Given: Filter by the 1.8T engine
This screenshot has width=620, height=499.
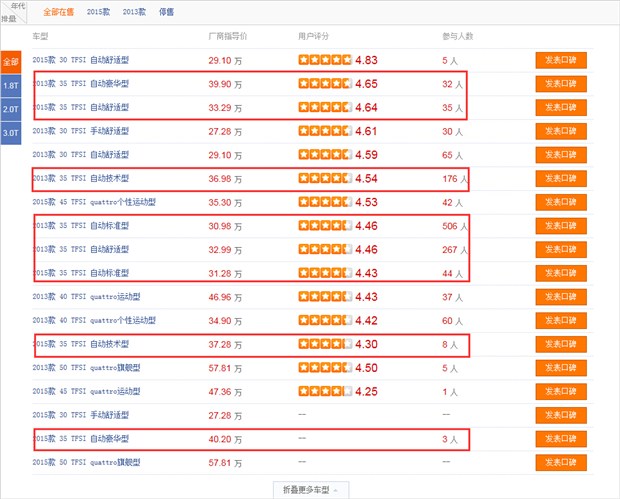Looking at the screenshot, I should point(10,85).
